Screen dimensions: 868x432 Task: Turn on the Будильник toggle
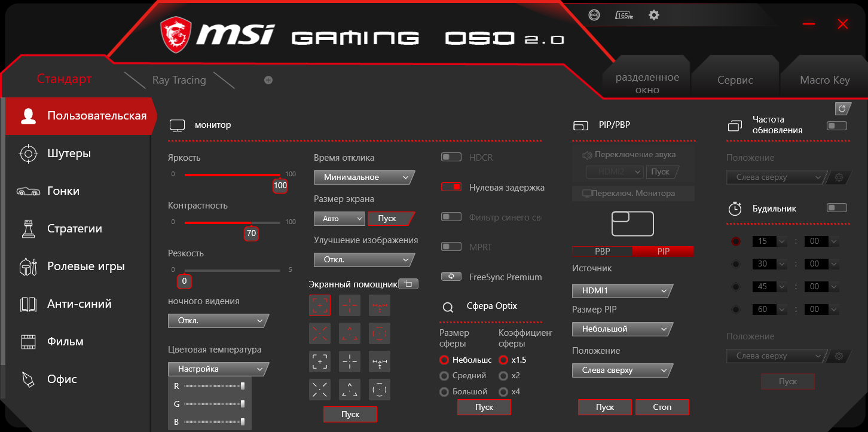(837, 208)
